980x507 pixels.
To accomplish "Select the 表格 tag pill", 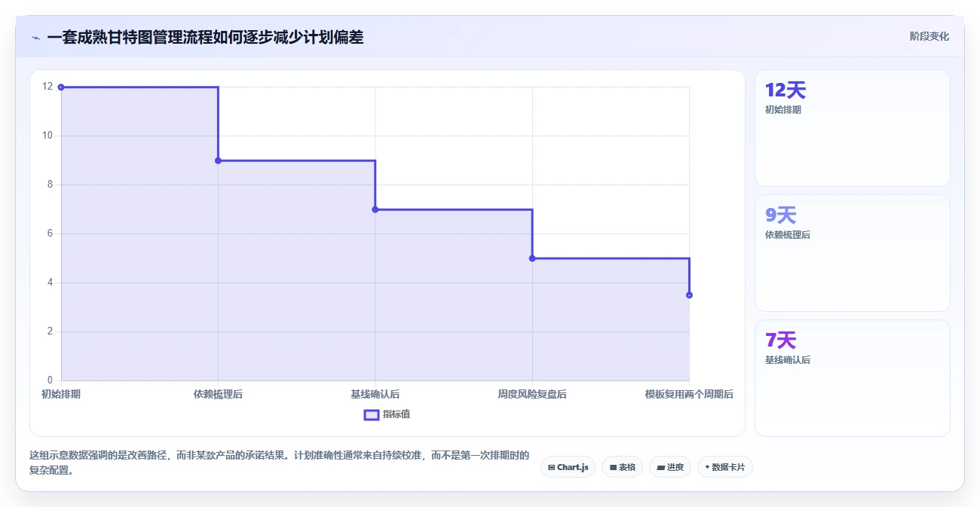I will 622,467.
